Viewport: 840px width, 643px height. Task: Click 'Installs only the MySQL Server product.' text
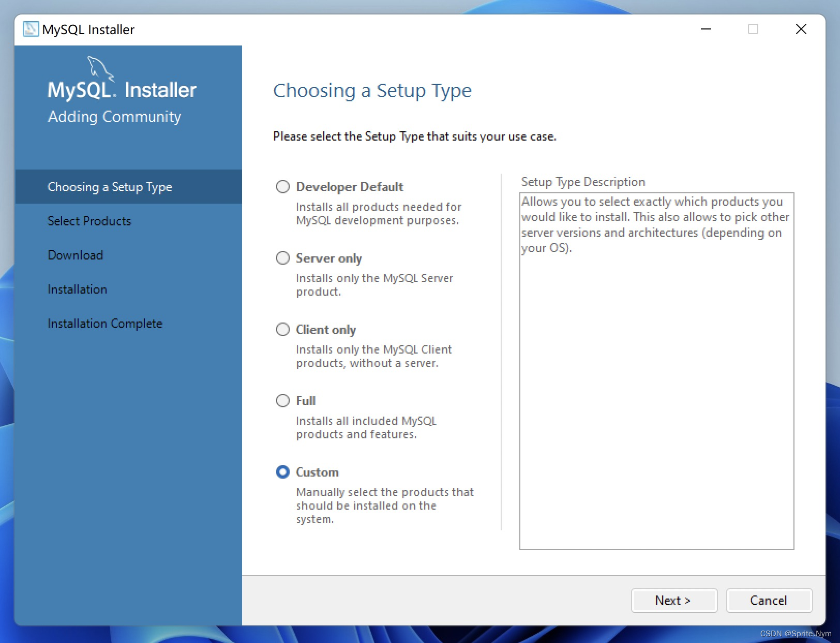(374, 285)
